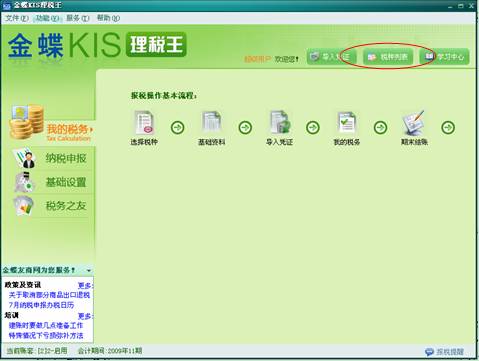Click the 会计期间 2009年11期 status text

pyautogui.click(x=110, y=351)
